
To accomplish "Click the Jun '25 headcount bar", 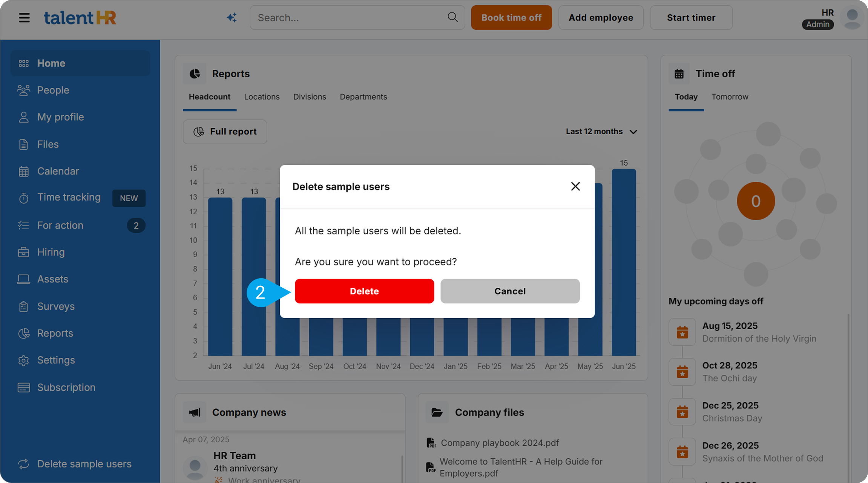I will (x=624, y=262).
